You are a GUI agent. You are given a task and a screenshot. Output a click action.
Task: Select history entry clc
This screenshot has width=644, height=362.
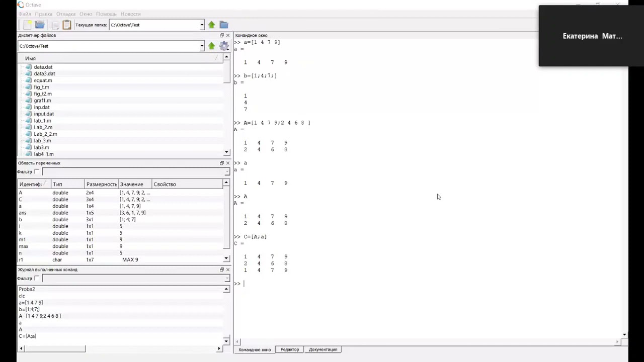point(22,296)
